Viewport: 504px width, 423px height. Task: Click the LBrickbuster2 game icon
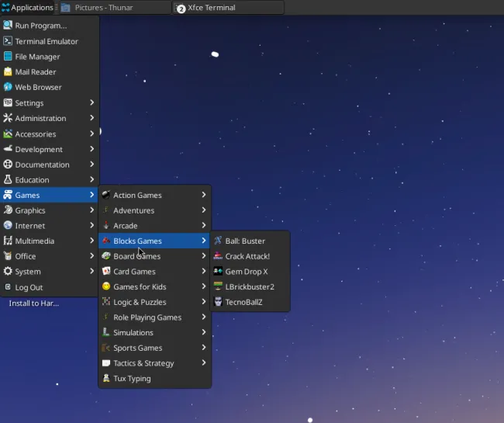[218, 287]
